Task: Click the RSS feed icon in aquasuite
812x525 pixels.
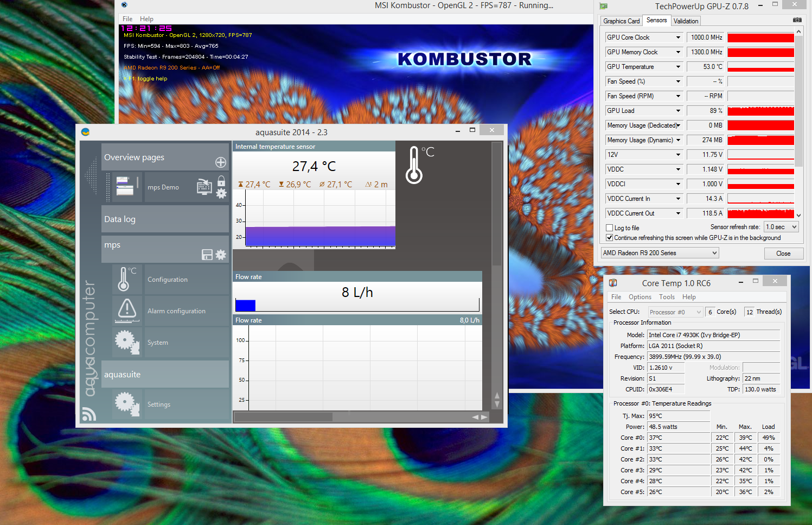Action: (89, 414)
